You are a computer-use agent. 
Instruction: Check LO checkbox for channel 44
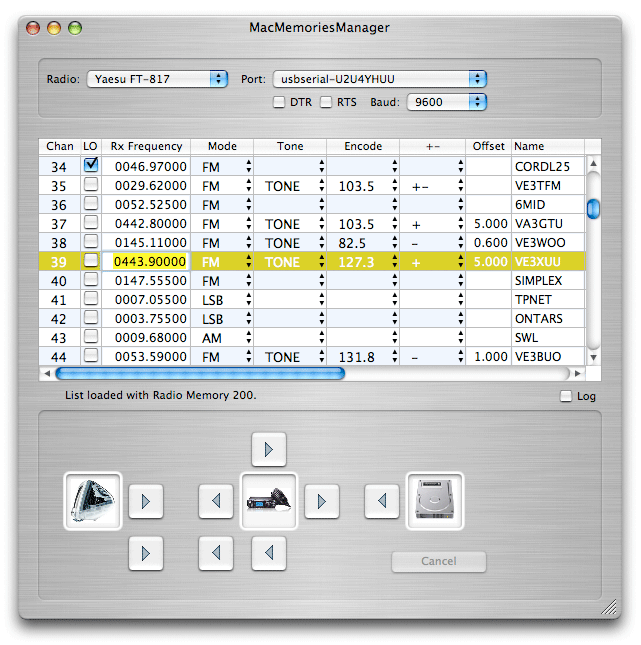(x=91, y=355)
